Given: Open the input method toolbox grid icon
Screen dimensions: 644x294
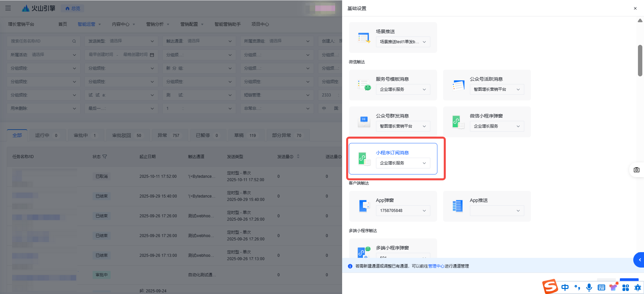Looking at the screenshot, I should (x=626, y=287).
